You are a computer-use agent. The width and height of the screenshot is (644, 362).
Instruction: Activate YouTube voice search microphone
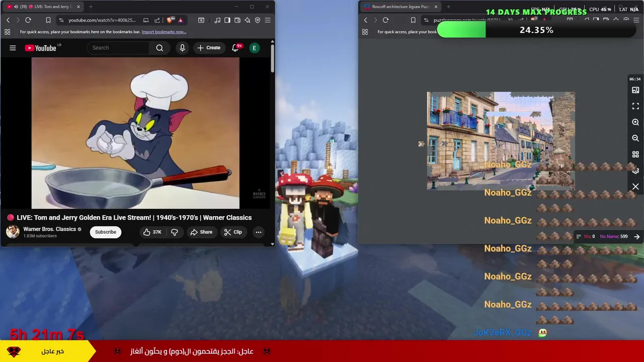click(x=182, y=48)
